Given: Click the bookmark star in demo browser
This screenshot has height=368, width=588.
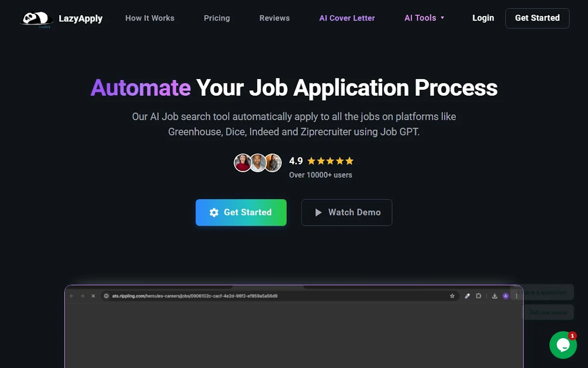Looking at the screenshot, I should 452,296.
